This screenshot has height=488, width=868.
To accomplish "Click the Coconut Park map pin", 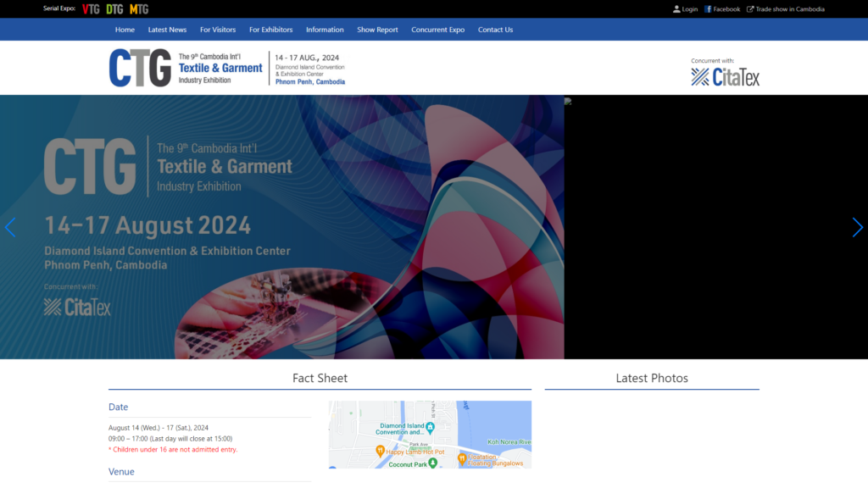I will (x=433, y=463).
